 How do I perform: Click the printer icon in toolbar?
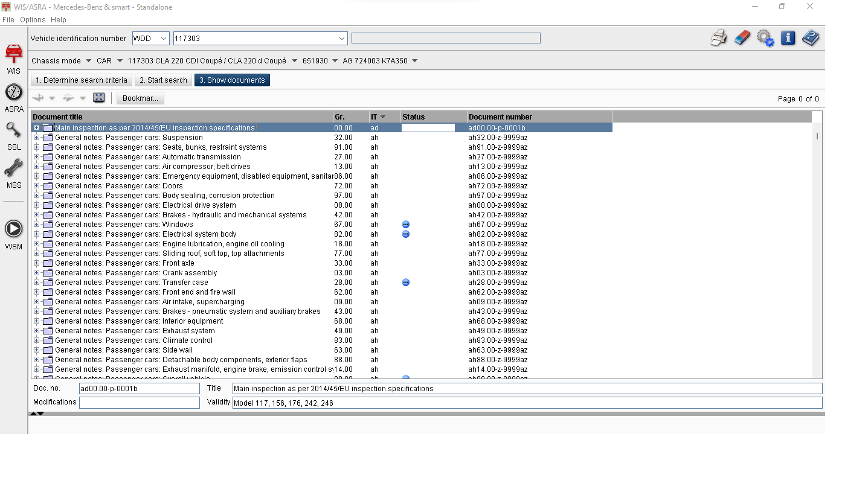[719, 38]
